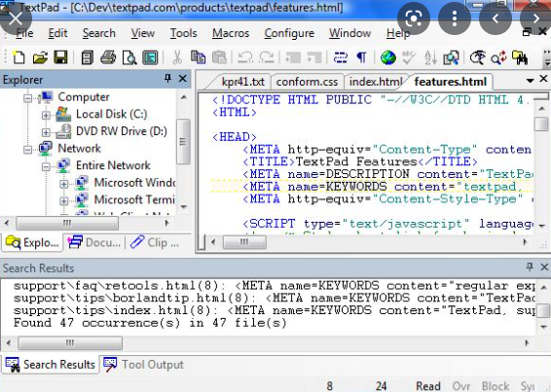This screenshot has height=392, width=551.
Task: Expand the Microsoft Windows Network node
Action: pos(63,184)
